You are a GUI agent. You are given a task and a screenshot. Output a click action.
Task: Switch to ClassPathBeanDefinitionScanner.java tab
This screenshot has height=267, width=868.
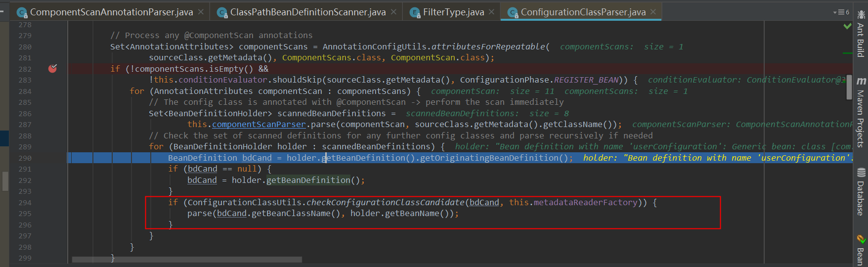(308, 12)
